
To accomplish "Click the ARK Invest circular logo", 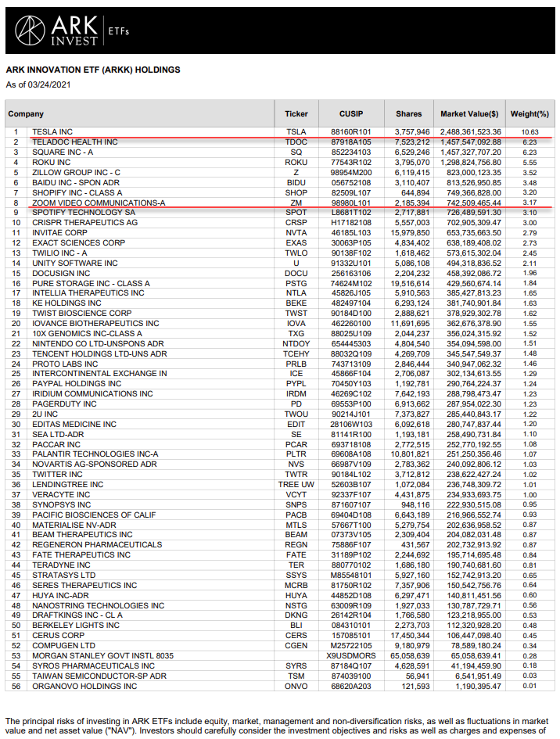I will pos(30,31).
